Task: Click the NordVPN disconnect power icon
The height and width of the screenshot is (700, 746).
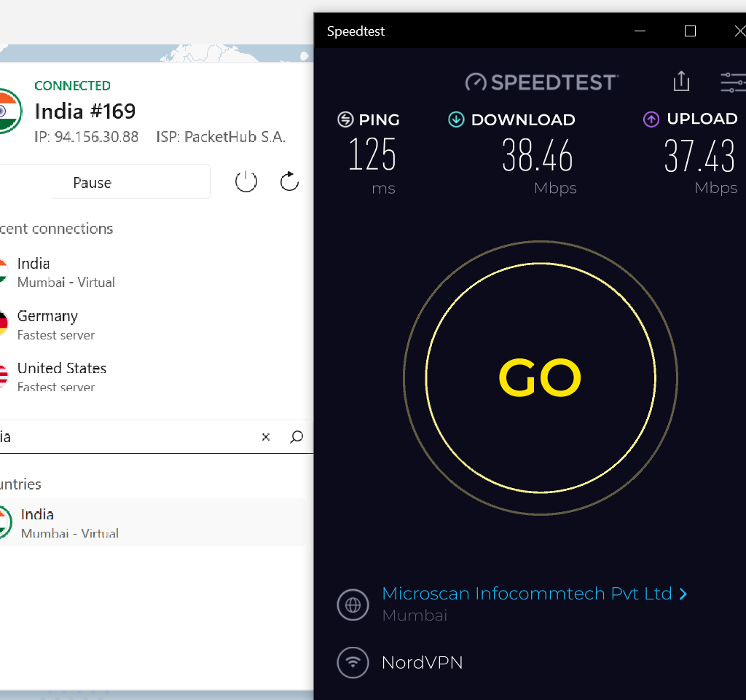Action: (246, 181)
